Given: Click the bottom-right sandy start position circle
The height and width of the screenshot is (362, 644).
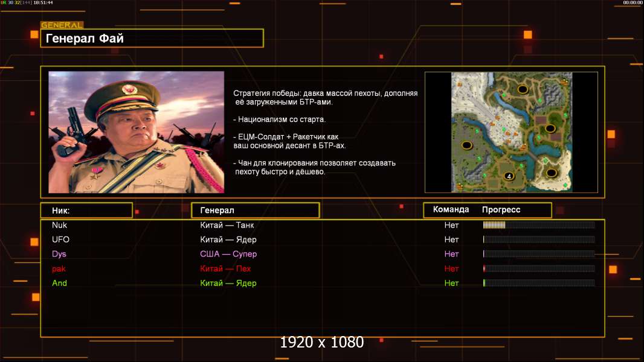Looking at the screenshot, I should click(551, 173).
